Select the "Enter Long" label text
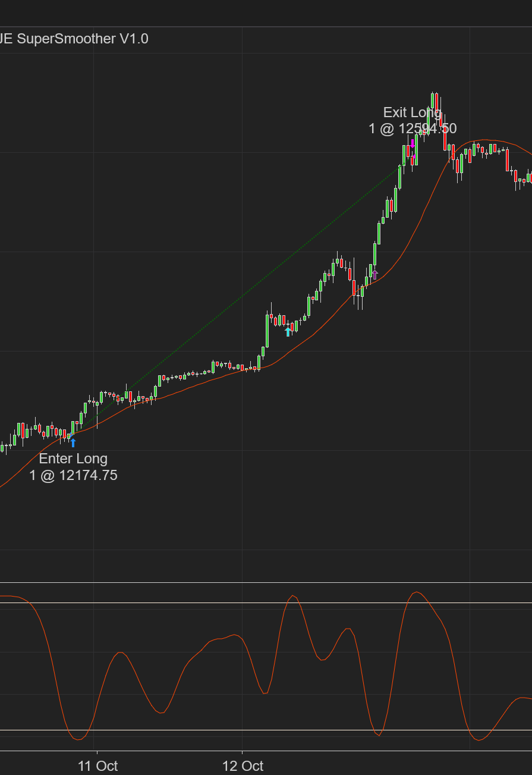Image resolution: width=532 pixels, height=775 pixels. pyautogui.click(x=73, y=459)
